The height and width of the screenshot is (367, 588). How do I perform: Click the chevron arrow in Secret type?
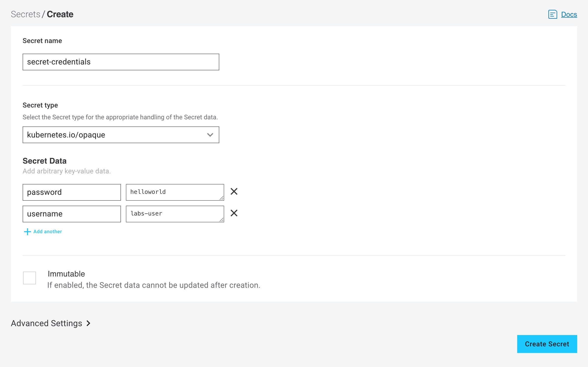[x=210, y=135]
